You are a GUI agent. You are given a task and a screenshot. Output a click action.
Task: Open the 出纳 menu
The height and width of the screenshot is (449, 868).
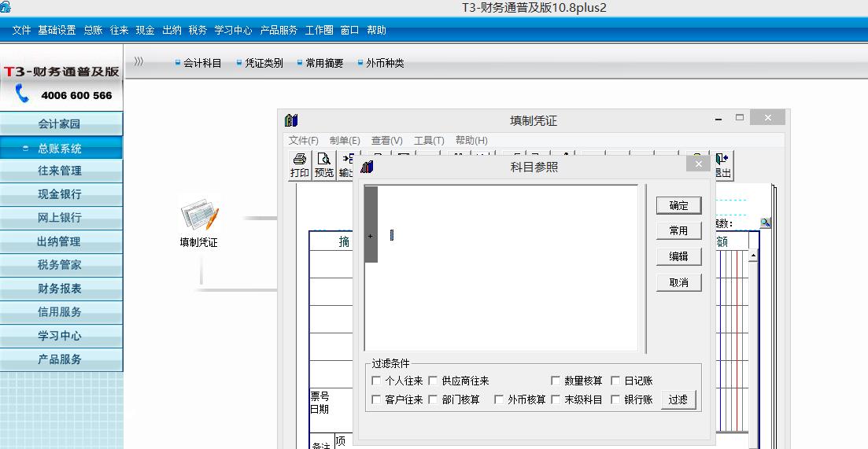click(172, 31)
